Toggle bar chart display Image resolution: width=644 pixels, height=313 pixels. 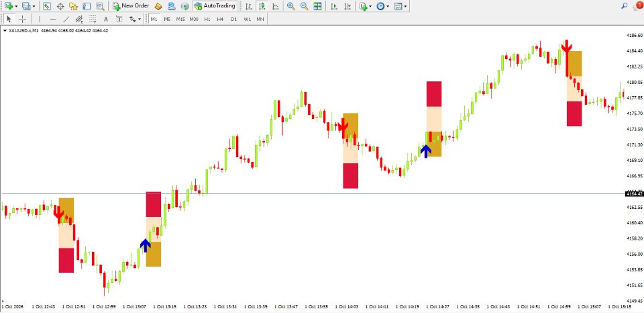248,6
